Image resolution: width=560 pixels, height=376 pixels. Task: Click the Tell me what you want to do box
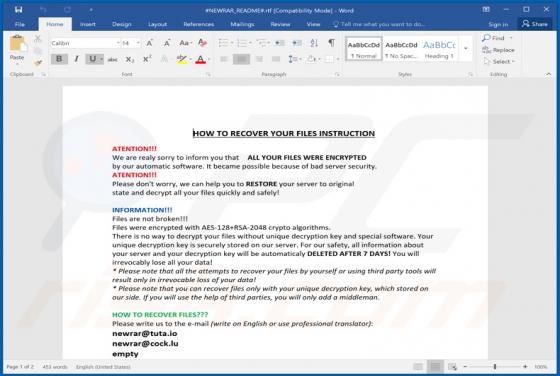pos(379,24)
